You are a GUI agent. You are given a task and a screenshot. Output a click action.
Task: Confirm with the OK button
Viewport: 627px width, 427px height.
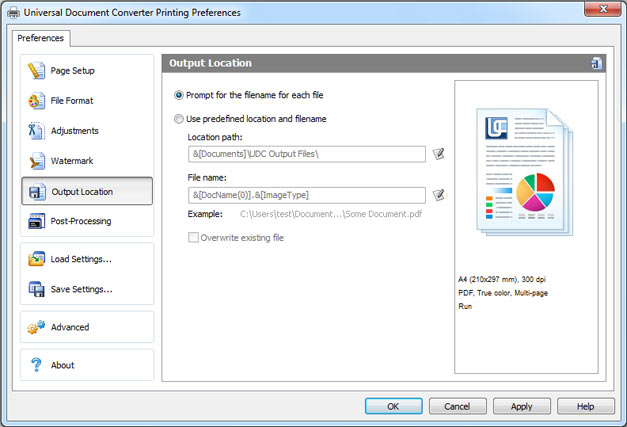[393, 406]
